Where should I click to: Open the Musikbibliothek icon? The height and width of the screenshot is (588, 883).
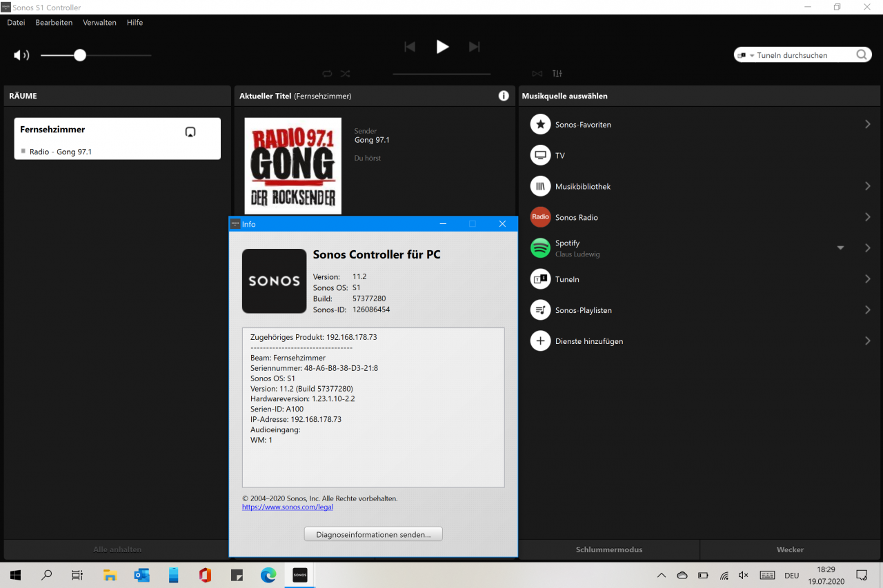pyautogui.click(x=540, y=186)
